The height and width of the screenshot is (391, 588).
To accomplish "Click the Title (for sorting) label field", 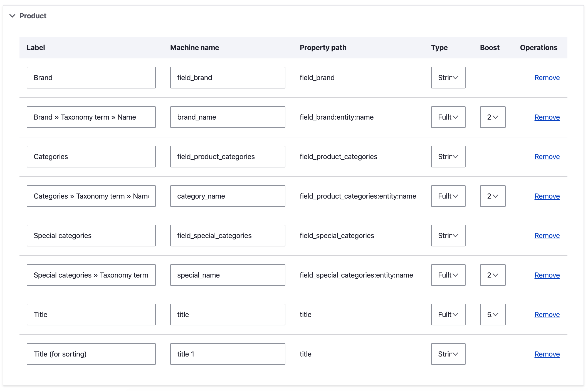I will tap(91, 354).
